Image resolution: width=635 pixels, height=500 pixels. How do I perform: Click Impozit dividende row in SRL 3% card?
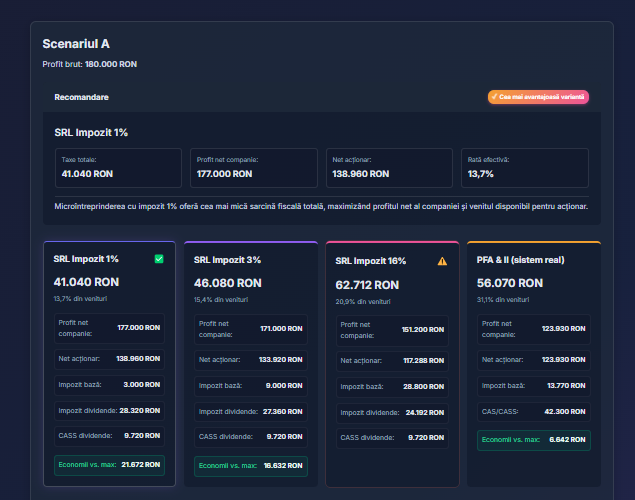[250, 411]
